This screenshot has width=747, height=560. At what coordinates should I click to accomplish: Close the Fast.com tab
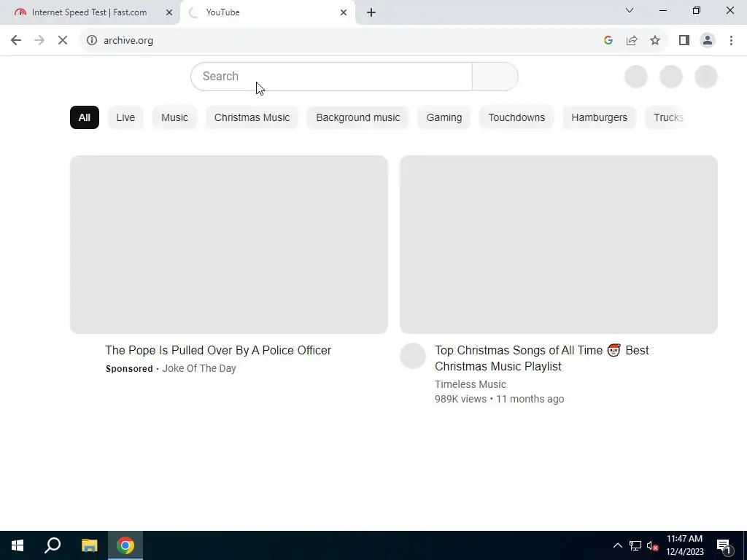(169, 12)
